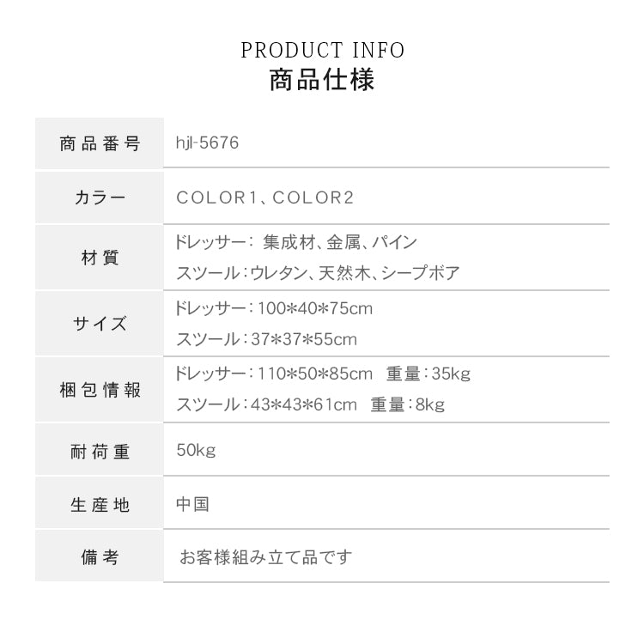Click the スツール material line with ウレタン

[x=317, y=274]
